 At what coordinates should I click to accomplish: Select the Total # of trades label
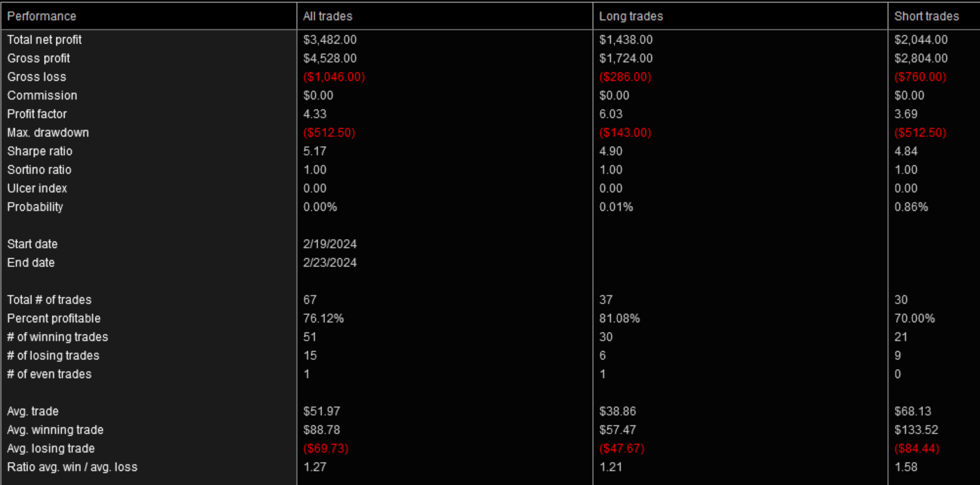tap(49, 300)
